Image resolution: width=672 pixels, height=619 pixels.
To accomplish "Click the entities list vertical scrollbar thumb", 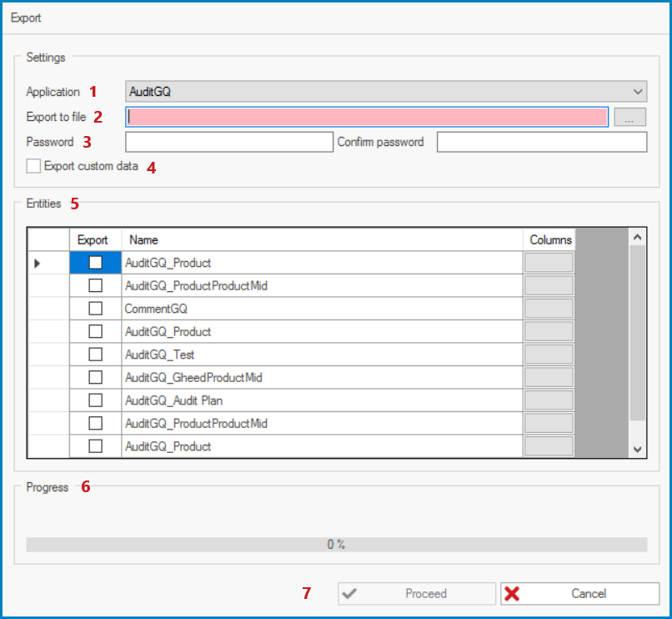I will pos(637,333).
